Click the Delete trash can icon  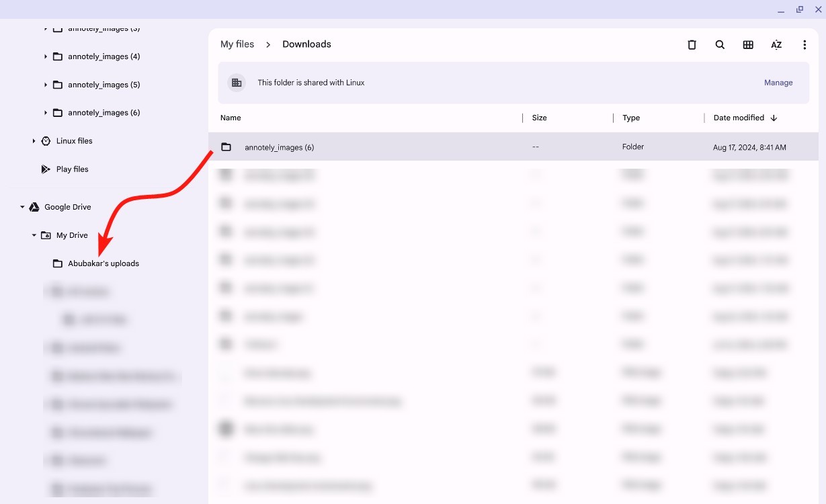click(692, 45)
